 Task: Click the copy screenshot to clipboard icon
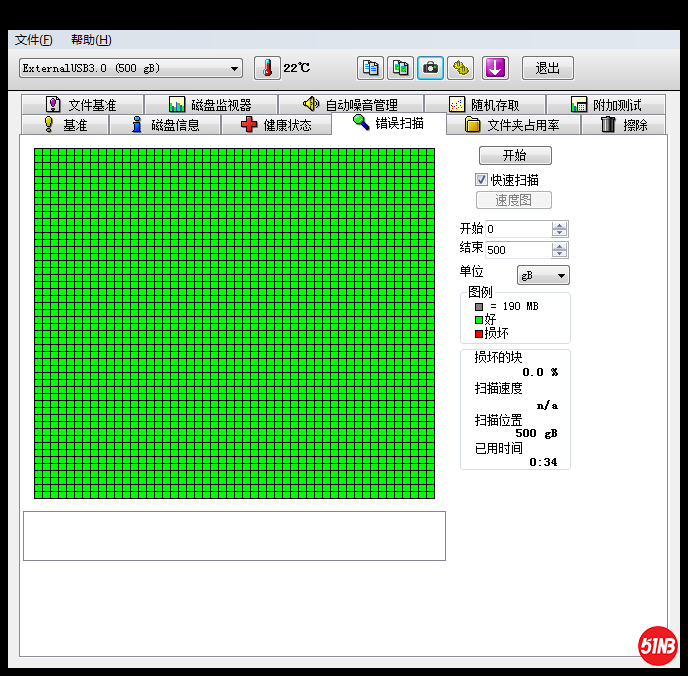tap(400, 68)
